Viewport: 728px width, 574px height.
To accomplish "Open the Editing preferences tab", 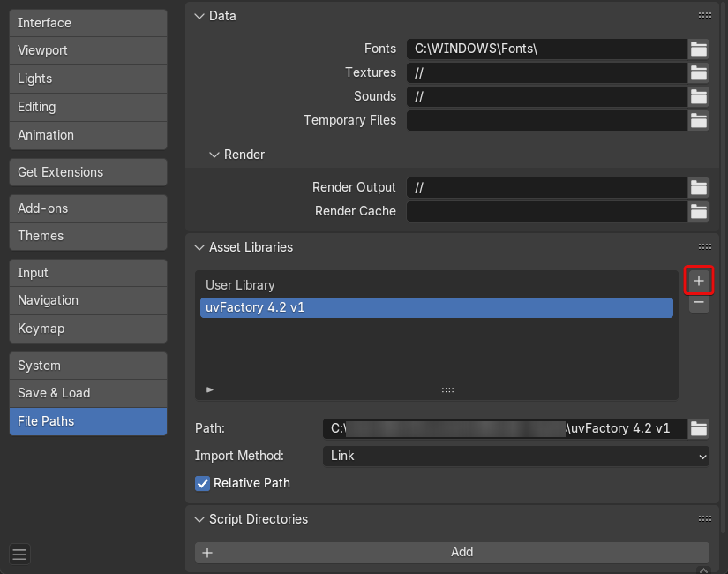I will pyautogui.click(x=88, y=108).
